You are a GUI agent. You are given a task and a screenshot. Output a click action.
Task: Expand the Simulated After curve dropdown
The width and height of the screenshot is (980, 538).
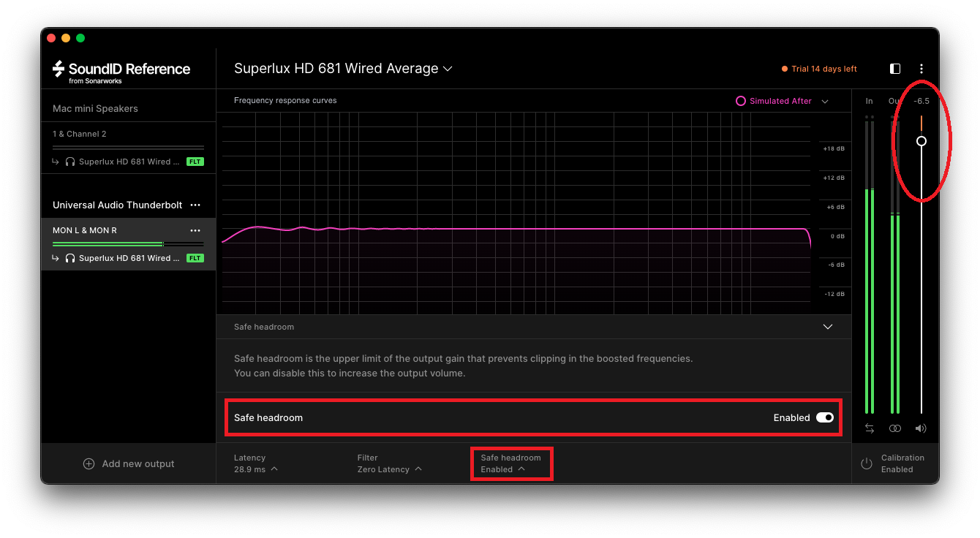click(x=825, y=102)
